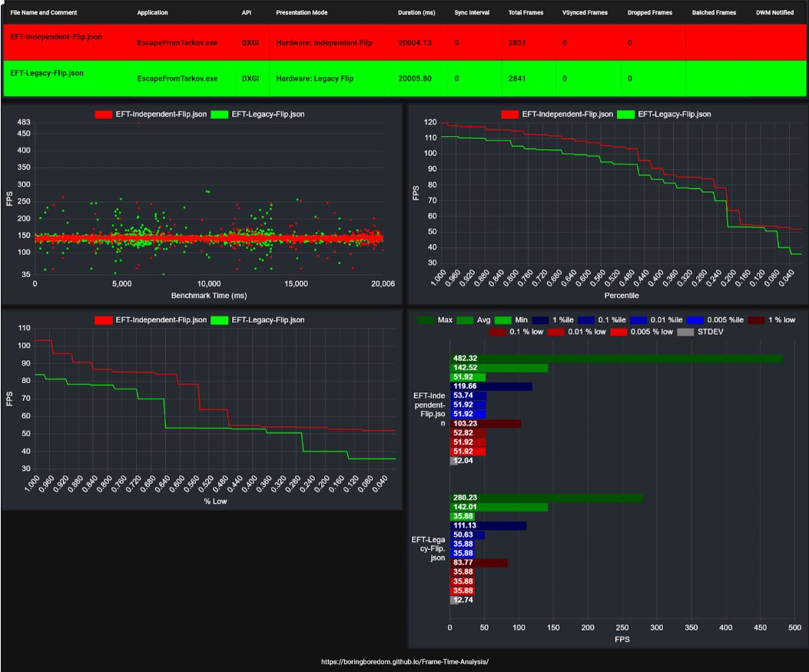Click the 20004.13 duration value
The height and width of the screenshot is (672, 809).
pos(415,43)
